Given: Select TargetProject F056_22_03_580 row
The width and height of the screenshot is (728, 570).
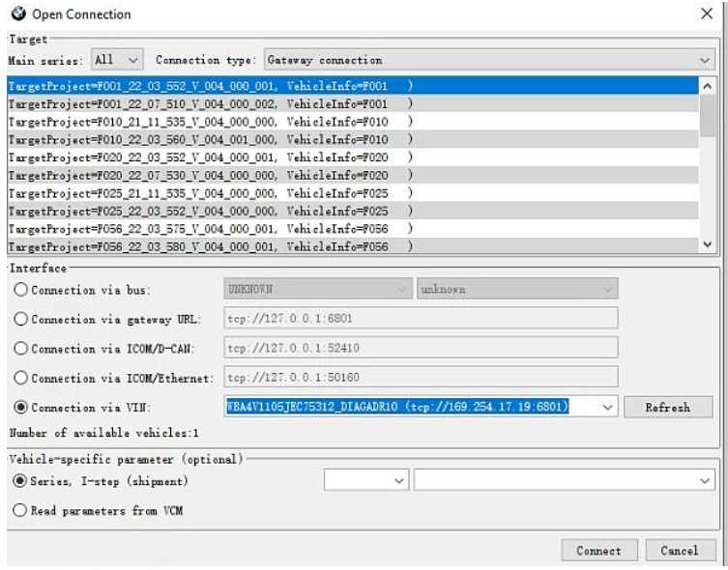Looking at the screenshot, I should (353, 245).
